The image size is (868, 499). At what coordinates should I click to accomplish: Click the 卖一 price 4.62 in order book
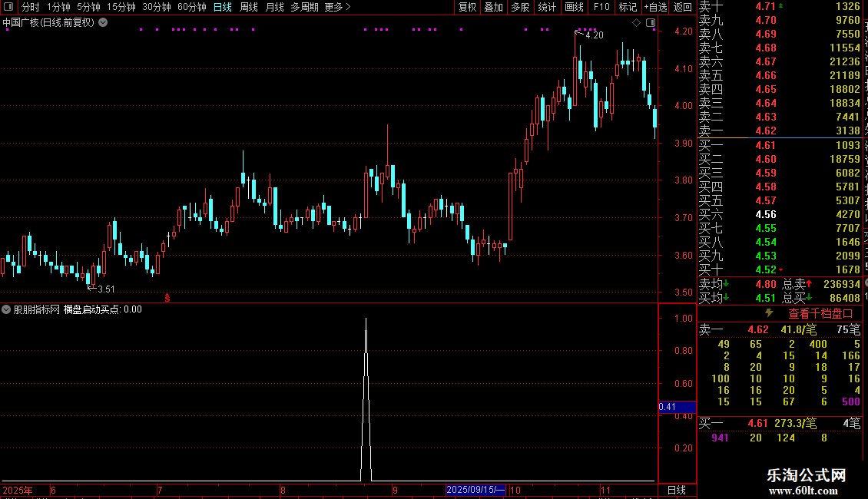(x=766, y=131)
